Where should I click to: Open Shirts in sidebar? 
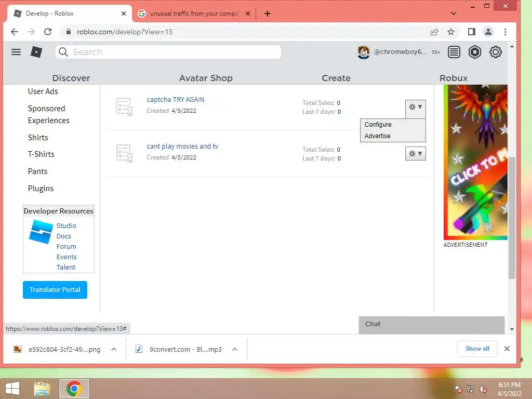pos(38,137)
